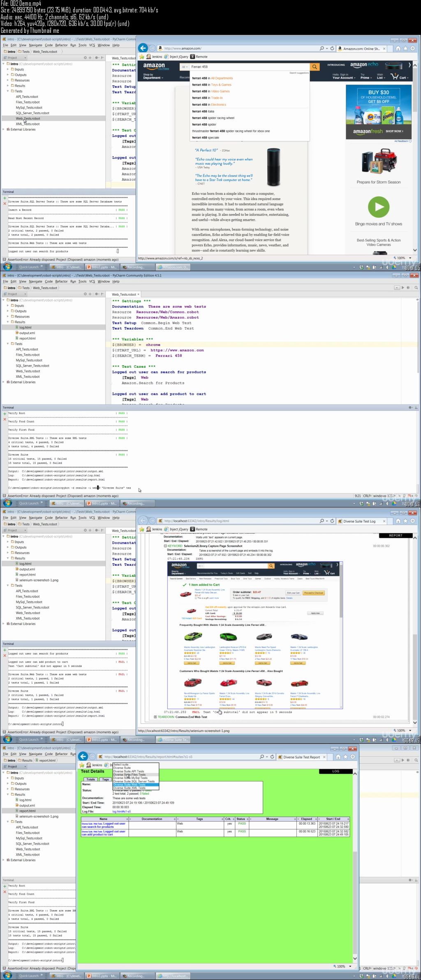Click the black LOG button on report page

335,771
